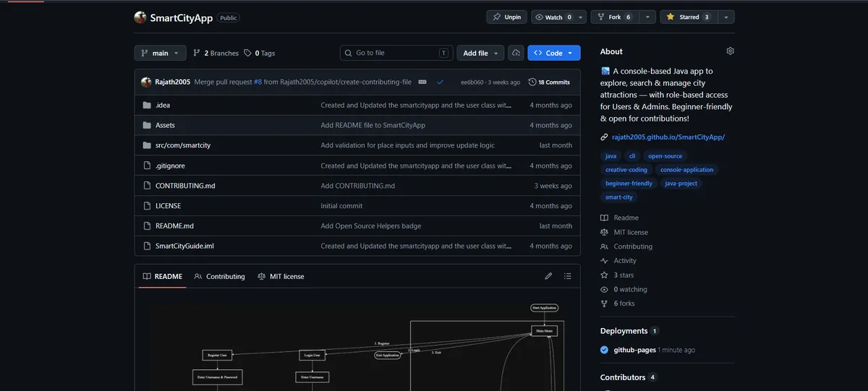868x391 pixels.
Task: Open the green Code dropdown
Action: (554, 53)
